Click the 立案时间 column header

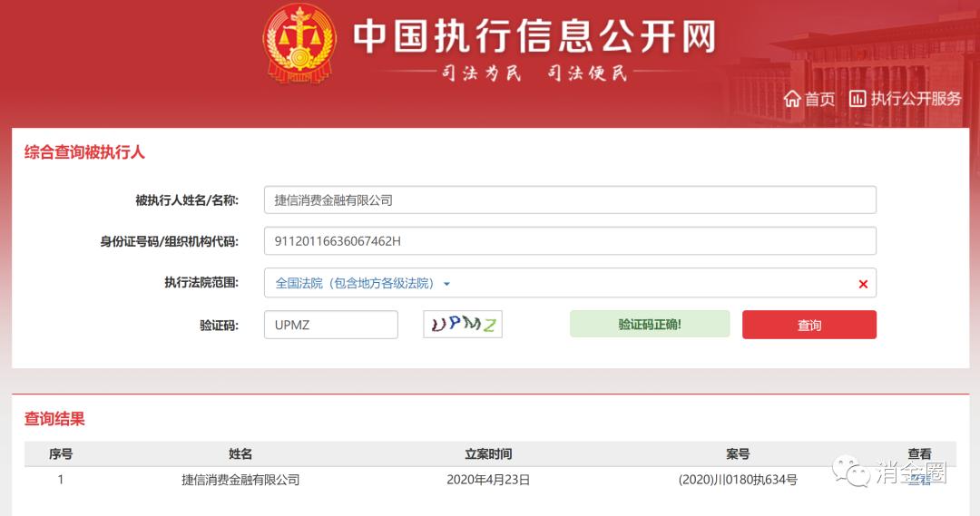[488, 454]
